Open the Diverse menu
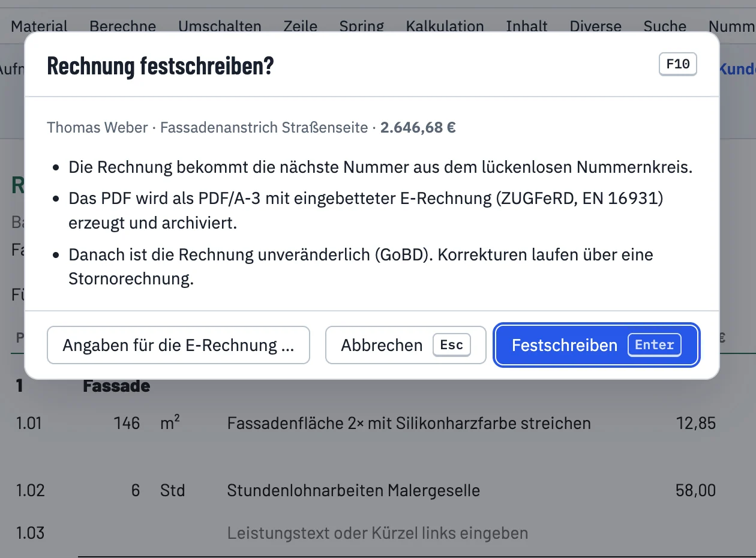 pos(596,26)
